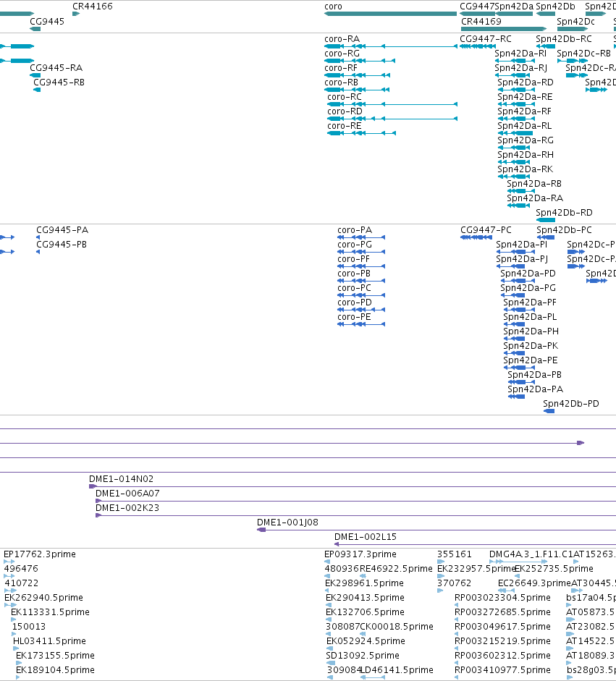Viewport: 616px width, 681px height.
Task: Click transcript Spn42Da-RL
Action: click(524, 125)
